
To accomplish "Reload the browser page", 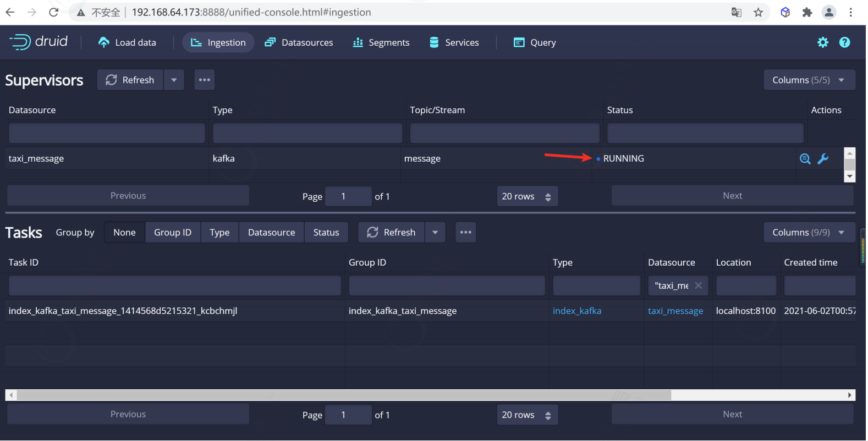I will click(x=53, y=12).
